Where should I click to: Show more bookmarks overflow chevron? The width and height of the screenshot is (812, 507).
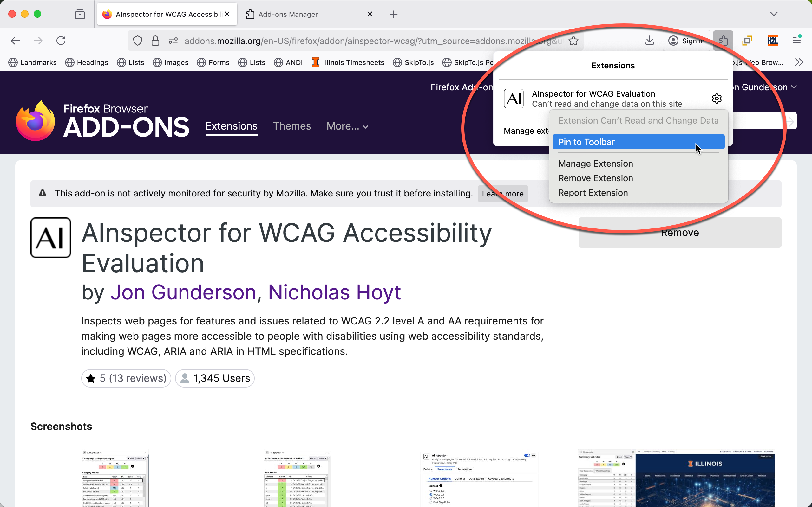pyautogui.click(x=799, y=62)
